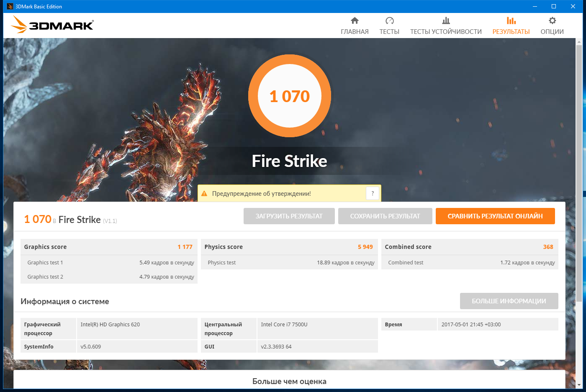Open the ТЕСТЫ tab

(x=389, y=31)
